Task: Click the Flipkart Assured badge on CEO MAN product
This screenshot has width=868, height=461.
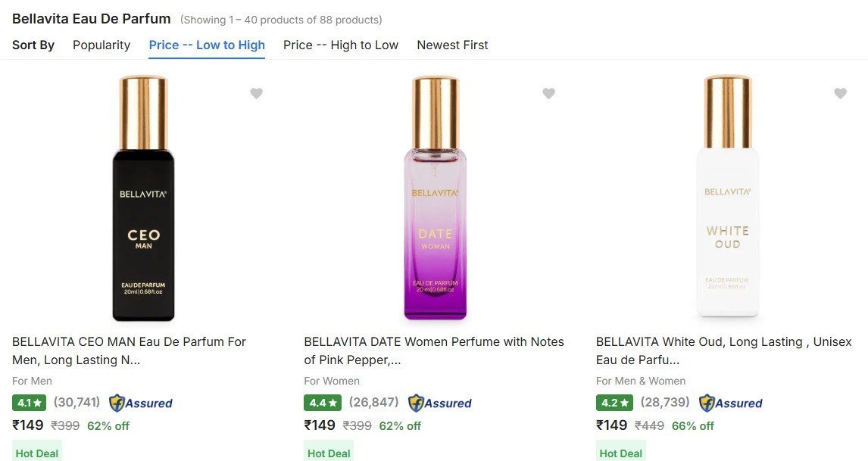Action: pyautogui.click(x=140, y=403)
